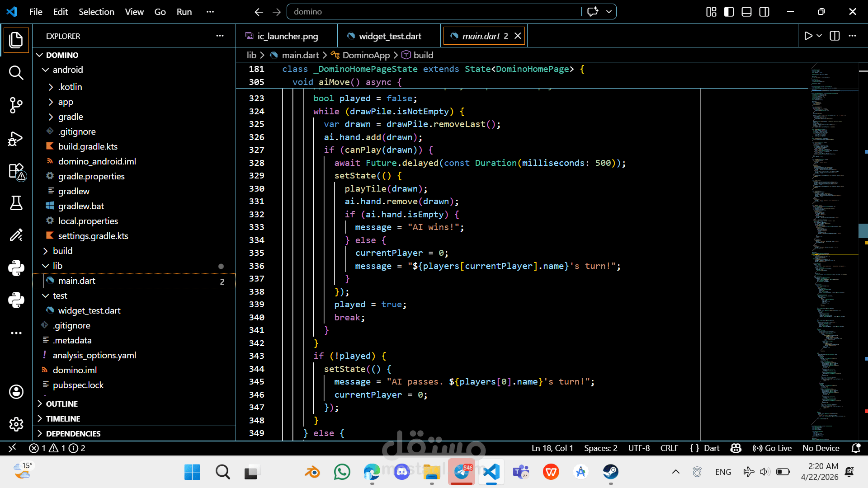Open the run button dropdown arrow

tap(819, 36)
